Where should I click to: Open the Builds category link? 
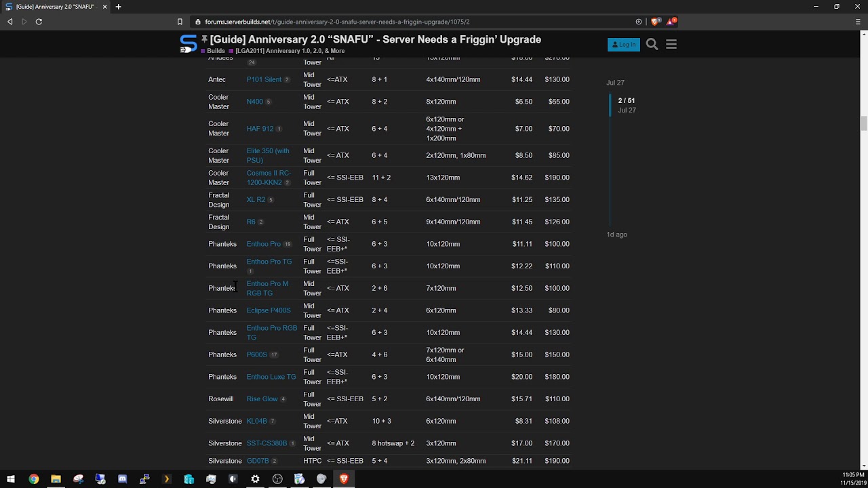point(212,51)
